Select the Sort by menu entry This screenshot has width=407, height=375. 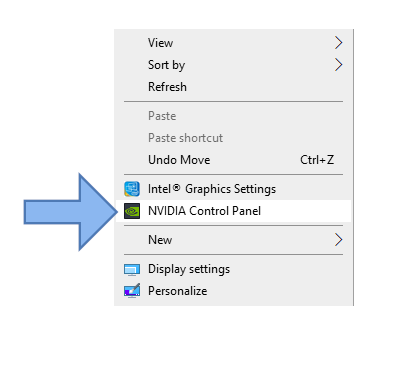pyautogui.click(x=233, y=65)
